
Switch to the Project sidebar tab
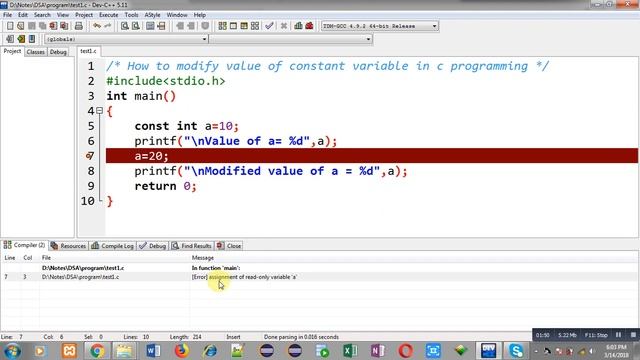coord(12,51)
